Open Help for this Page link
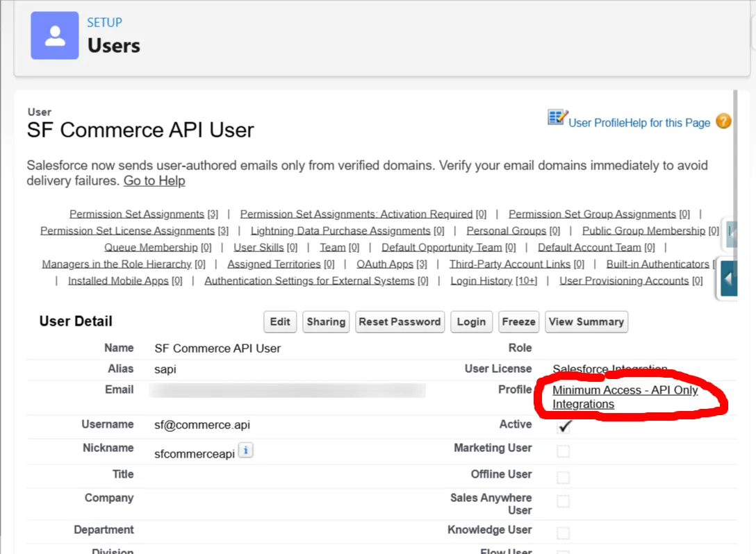Viewport: 756px width, 554px height. tap(667, 123)
